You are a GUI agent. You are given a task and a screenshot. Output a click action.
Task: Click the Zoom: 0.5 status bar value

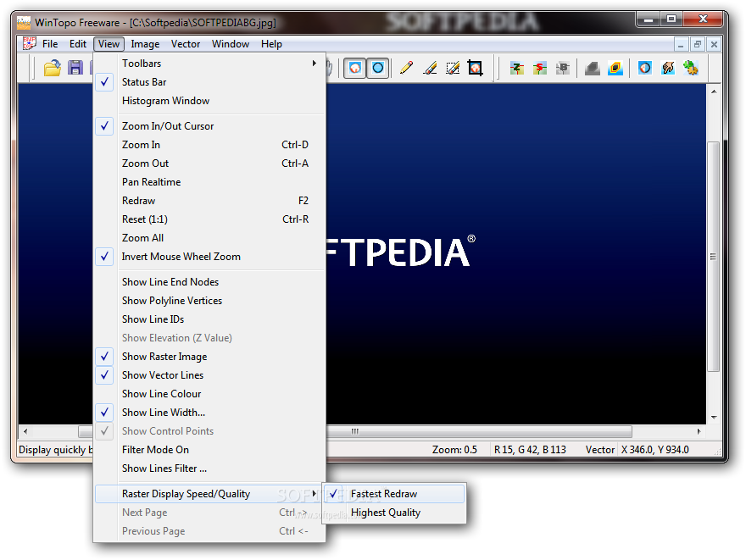(454, 450)
